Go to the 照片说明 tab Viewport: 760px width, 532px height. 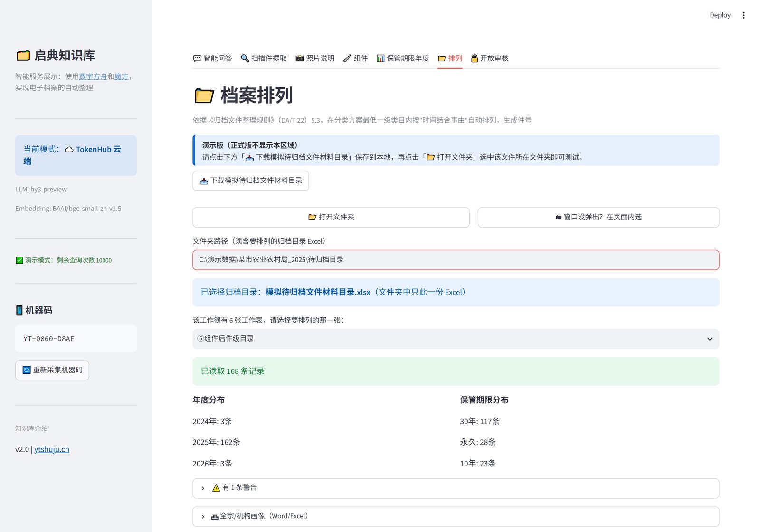[x=315, y=58]
